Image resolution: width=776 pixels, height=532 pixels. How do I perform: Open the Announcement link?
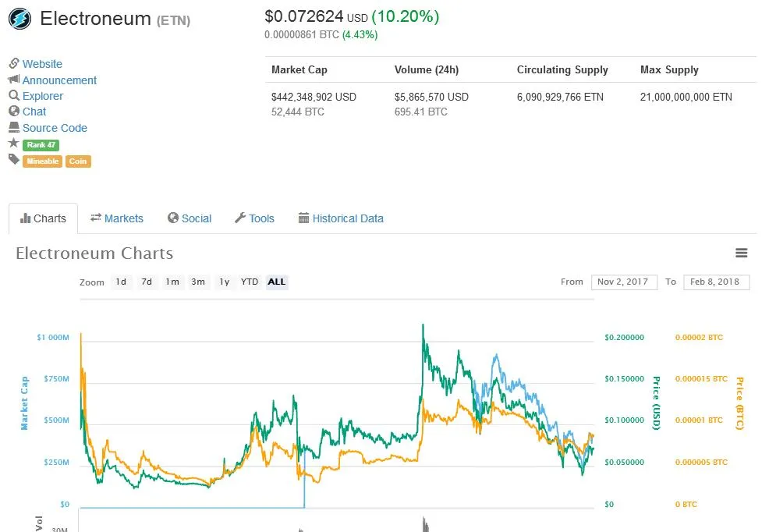tap(59, 80)
